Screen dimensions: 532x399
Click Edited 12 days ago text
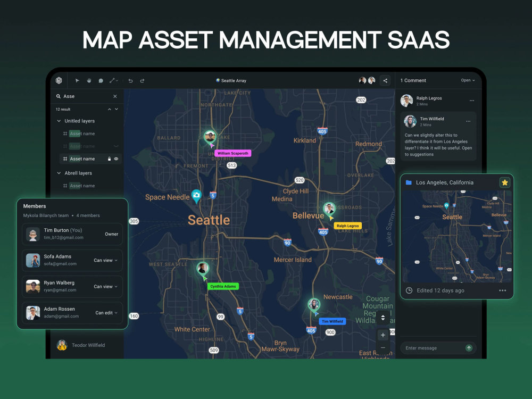440,290
